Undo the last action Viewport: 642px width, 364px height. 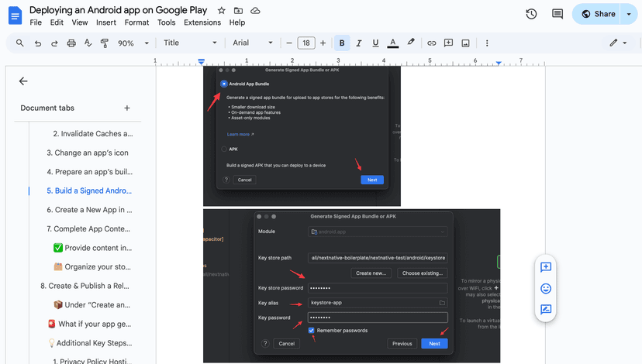tap(38, 43)
